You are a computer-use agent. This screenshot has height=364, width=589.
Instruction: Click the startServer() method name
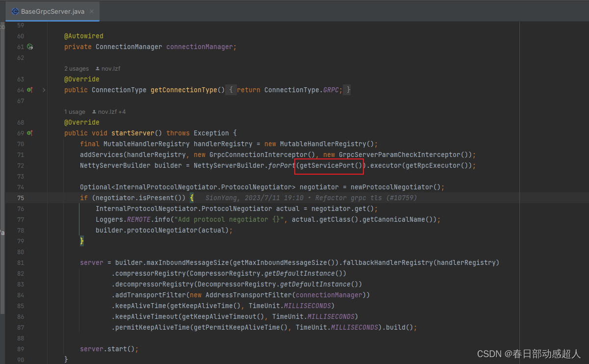click(x=137, y=133)
